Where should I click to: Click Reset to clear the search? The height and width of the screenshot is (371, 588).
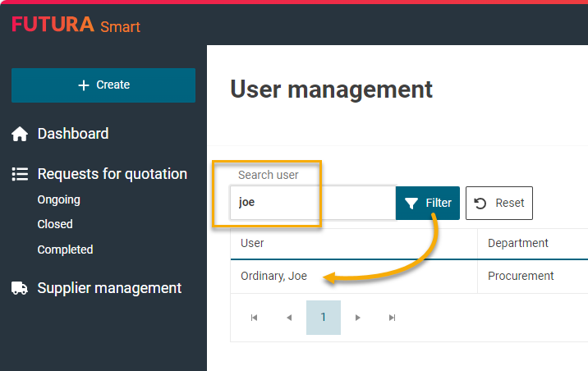[499, 203]
